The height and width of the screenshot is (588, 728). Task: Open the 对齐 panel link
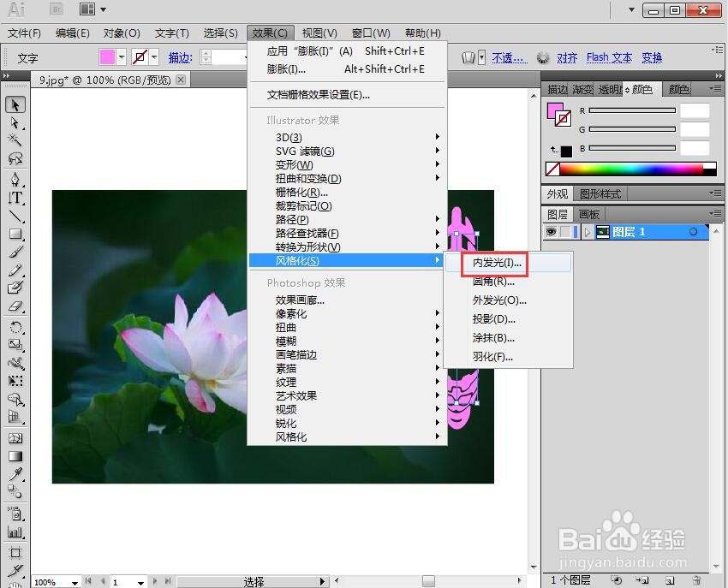coord(566,57)
